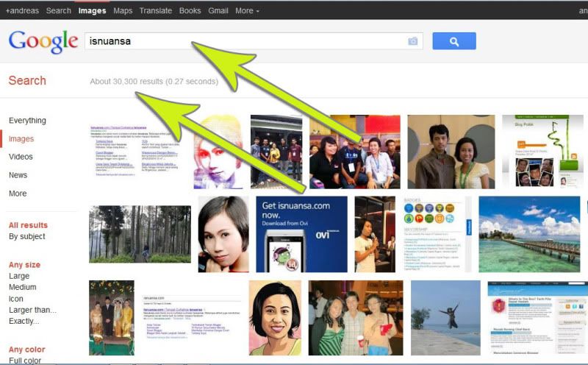The height and width of the screenshot is (365, 588).
Task: Expand the More dropdown in top bar
Action: [x=247, y=10]
